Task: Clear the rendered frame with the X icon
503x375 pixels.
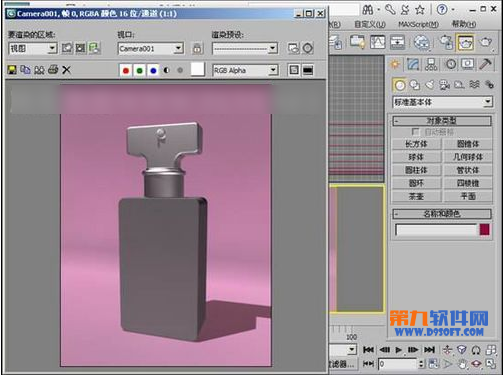Action: point(66,70)
